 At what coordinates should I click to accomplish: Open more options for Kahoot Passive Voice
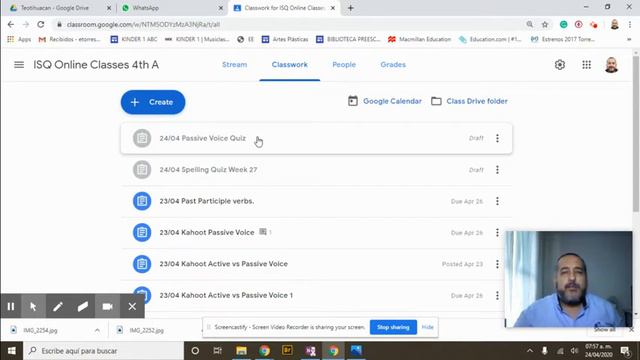[497, 233]
